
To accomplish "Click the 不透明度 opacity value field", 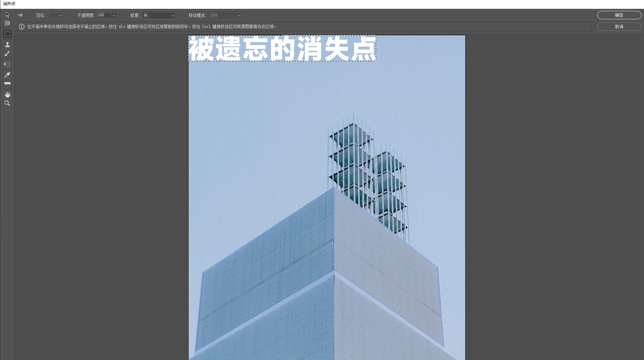I will (104, 16).
